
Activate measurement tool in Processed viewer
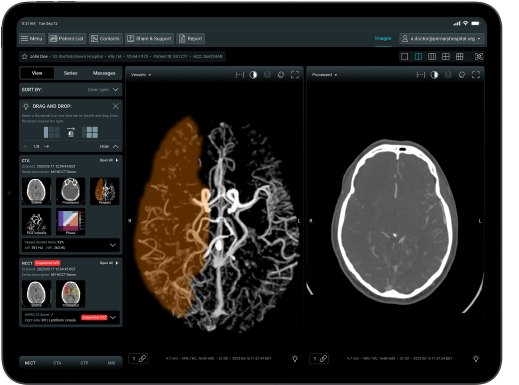[x=421, y=75]
